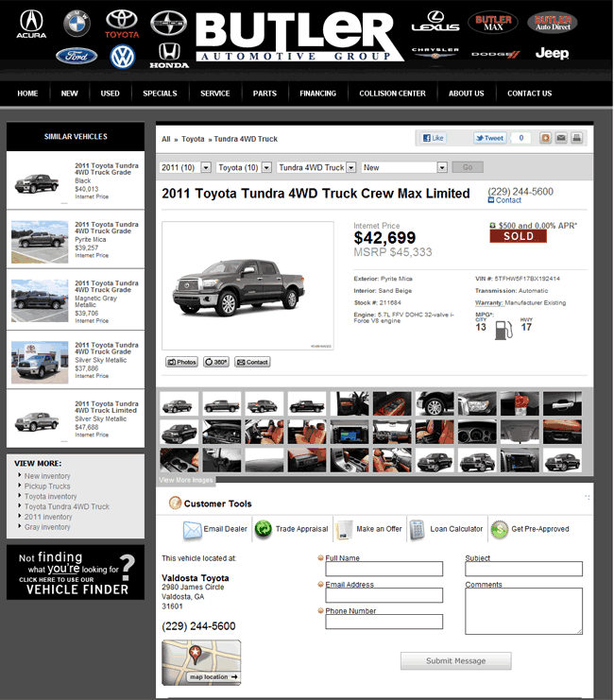Click the Honda brand logo
This screenshot has width=614, height=700.
pyautogui.click(x=169, y=56)
